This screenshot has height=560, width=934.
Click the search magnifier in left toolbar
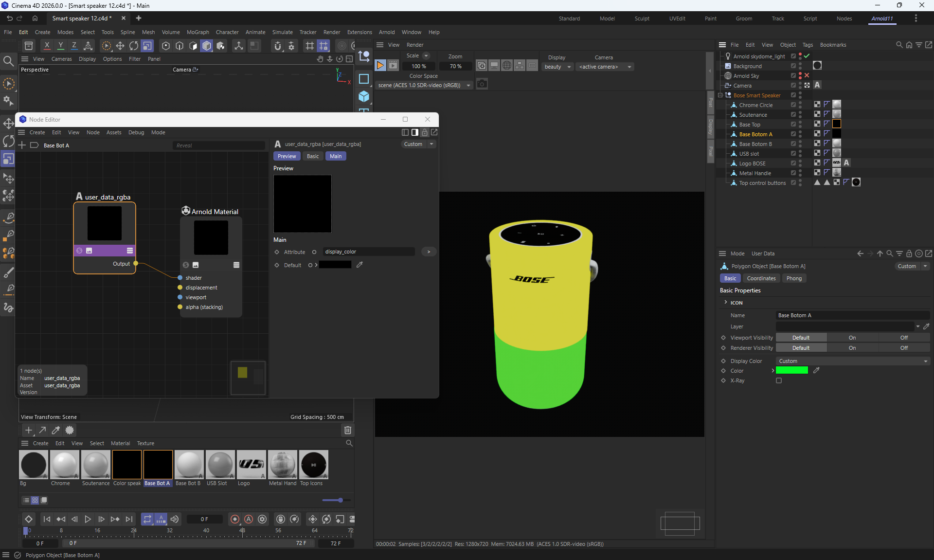coord(8,61)
